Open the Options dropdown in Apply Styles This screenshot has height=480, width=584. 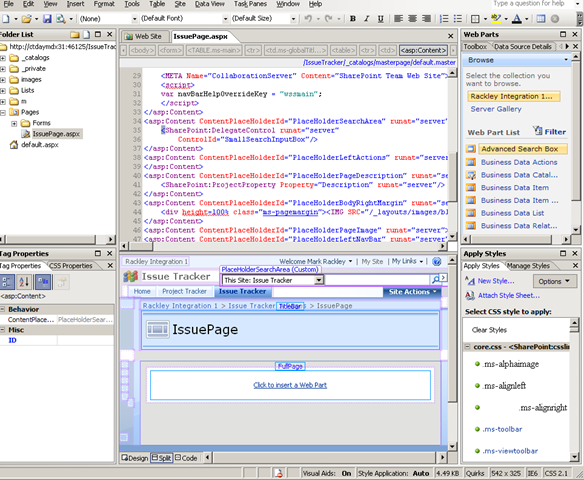[555, 281]
